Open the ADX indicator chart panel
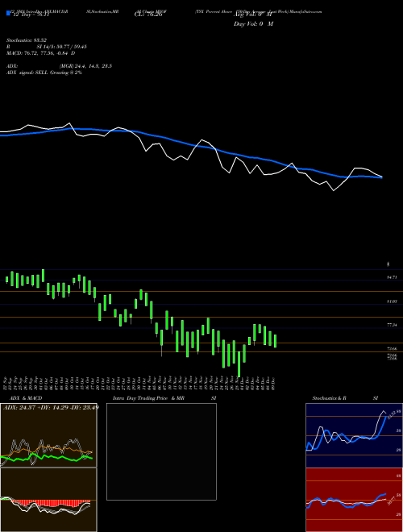This screenshot has height=532, width=403. click(x=48, y=435)
